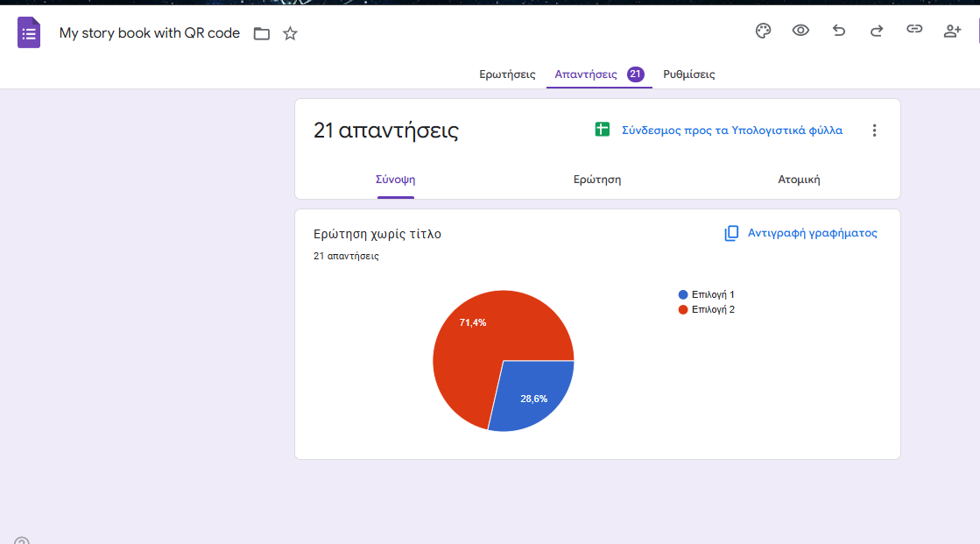This screenshot has width=980, height=544.
Task: Open the add collaborators icon
Action: click(952, 31)
